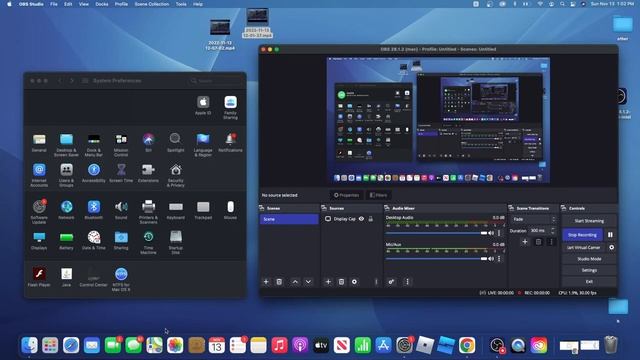Open transition properties three-dot menu
The image size is (640, 360).
(x=551, y=242)
